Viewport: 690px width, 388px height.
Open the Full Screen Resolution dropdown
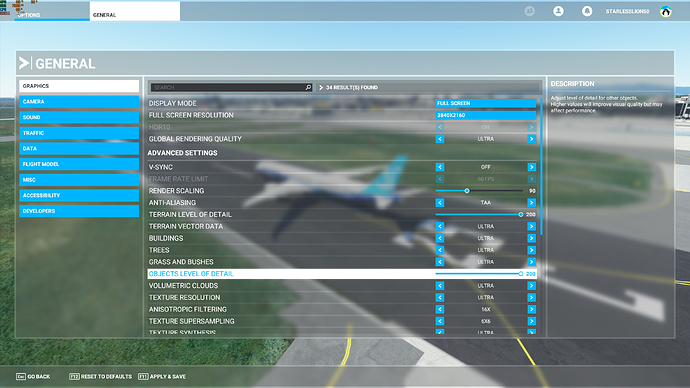[x=486, y=115]
